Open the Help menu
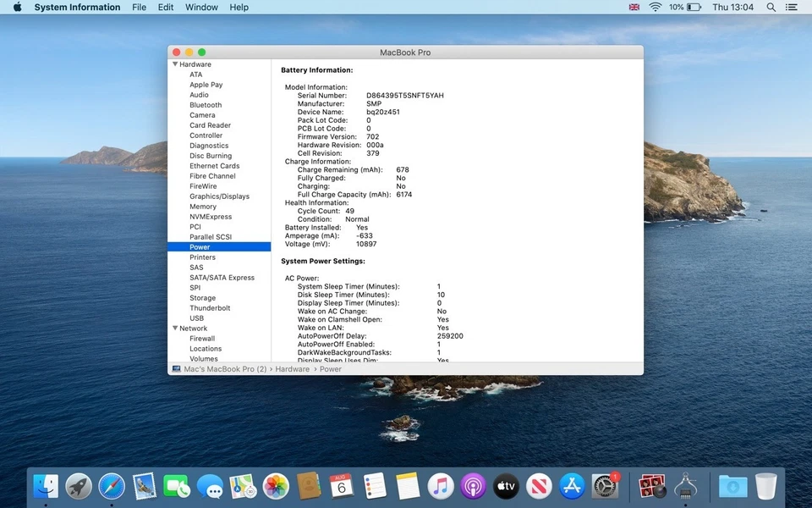This screenshot has width=812, height=508. [x=239, y=8]
